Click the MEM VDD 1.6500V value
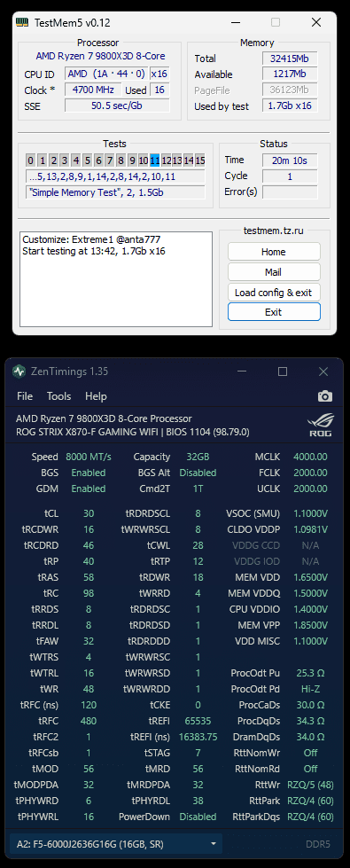The width and height of the screenshot is (350, 868). [310, 577]
